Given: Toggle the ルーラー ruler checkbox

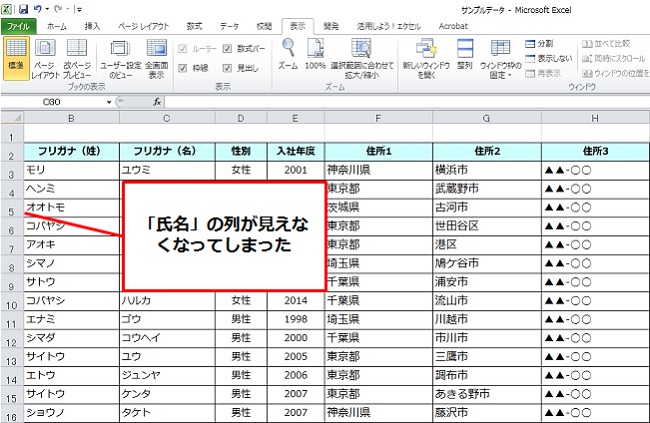Looking at the screenshot, I should point(182,49).
